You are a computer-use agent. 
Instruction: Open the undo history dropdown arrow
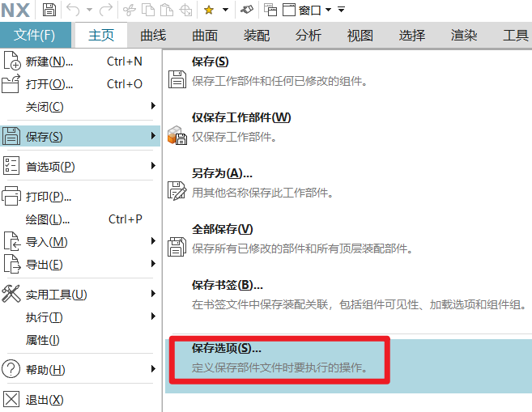(x=89, y=10)
